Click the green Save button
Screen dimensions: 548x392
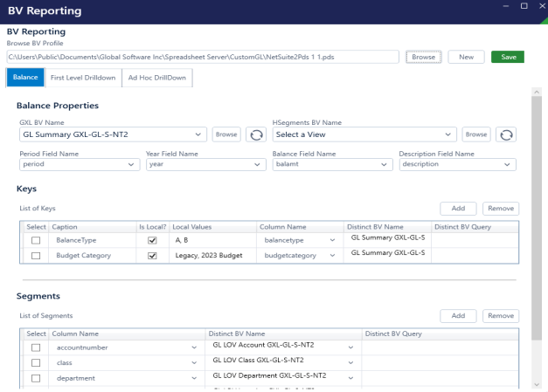point(508,57)
